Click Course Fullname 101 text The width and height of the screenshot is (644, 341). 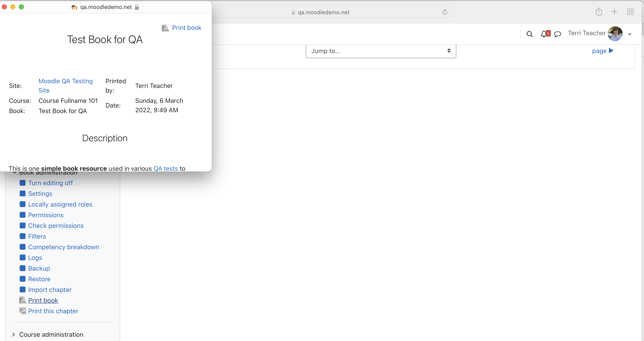click(68, 101)
